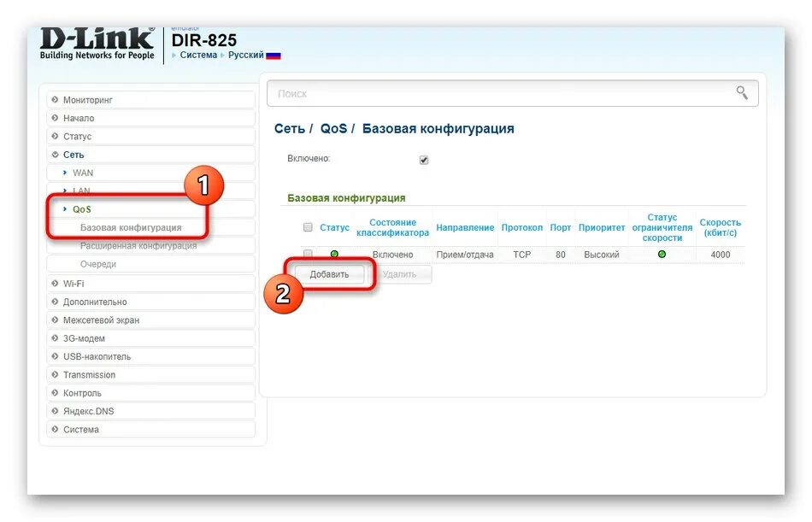Click the DIR-825 model title
The image size is (812, 522).
coord(204,40)
